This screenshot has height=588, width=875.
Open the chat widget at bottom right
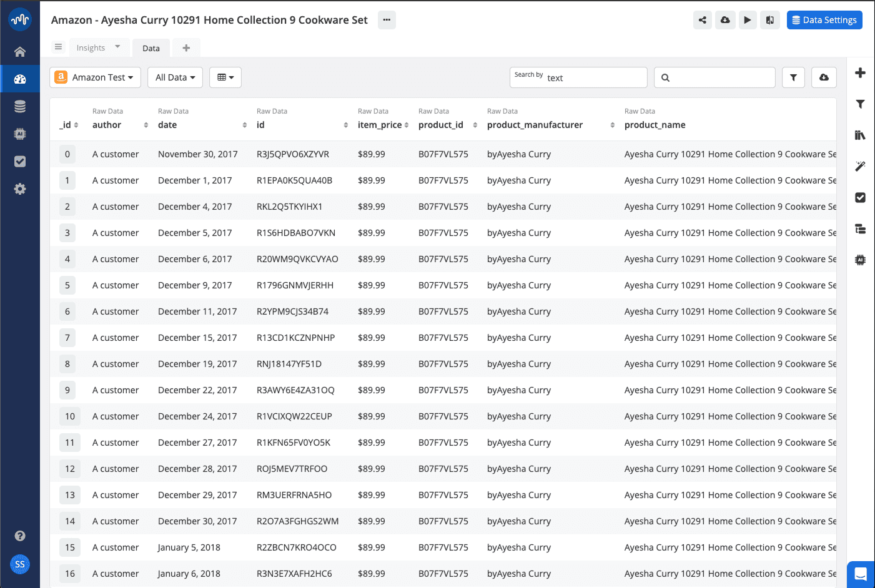point(861,574)
